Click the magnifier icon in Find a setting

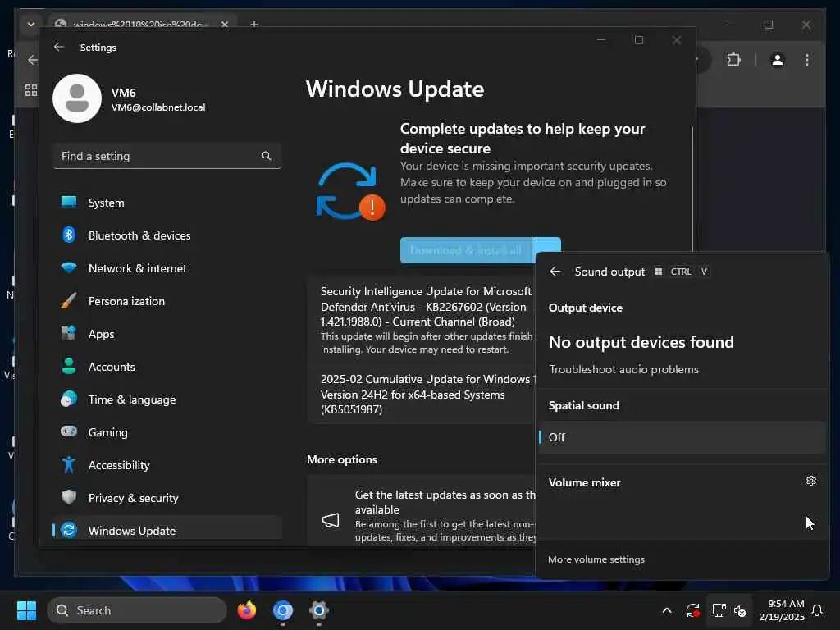pos(267,156)
